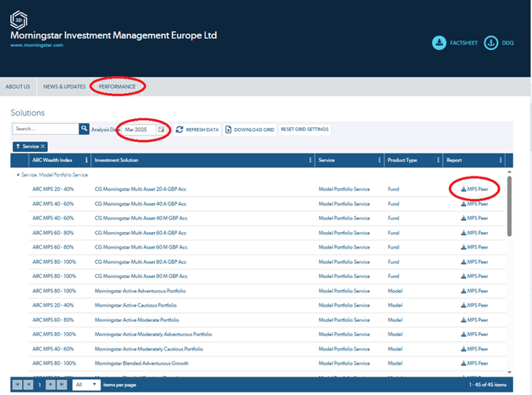The image size is (532, 395).
Task: Switch to News & Updates tab
Action: [64, 87]
